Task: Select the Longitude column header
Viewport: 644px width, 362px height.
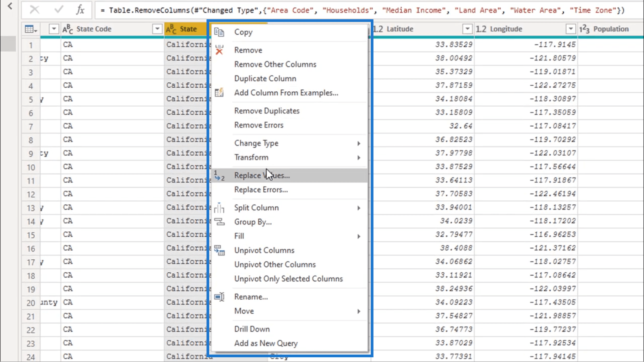Action: click(526, 29)
